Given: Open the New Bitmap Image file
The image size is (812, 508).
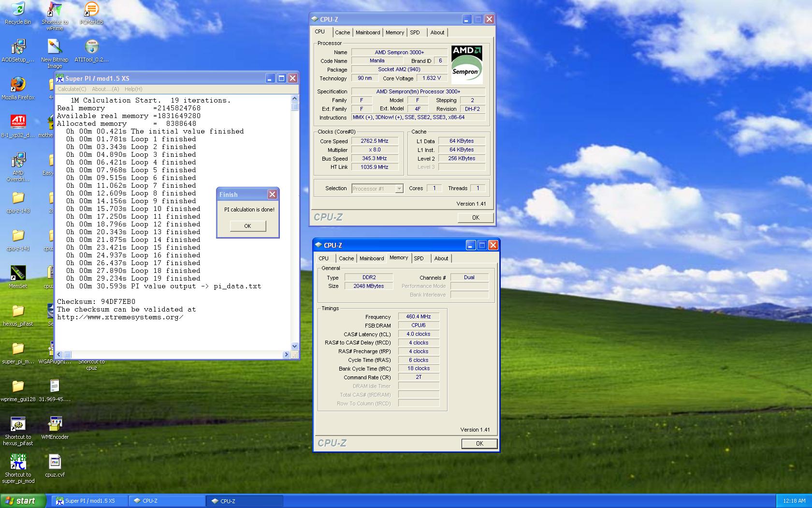Looking at the screenshot, I should [55, 54].
